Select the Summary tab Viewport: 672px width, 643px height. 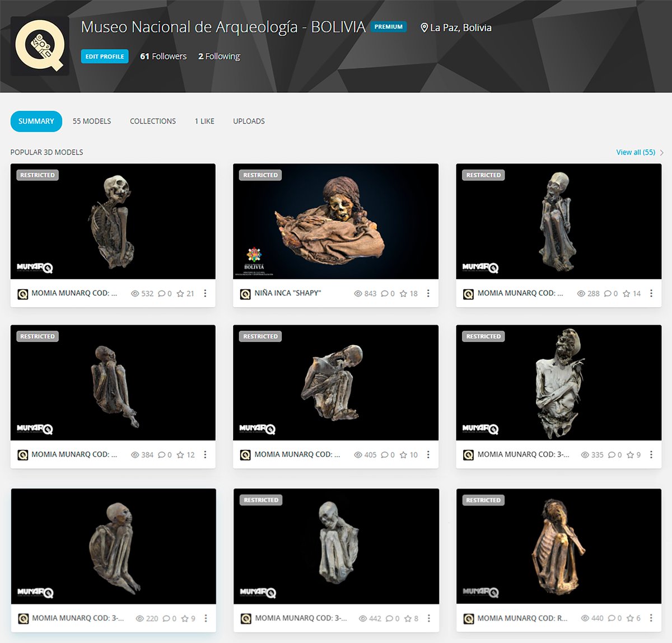tap(36, 121)
